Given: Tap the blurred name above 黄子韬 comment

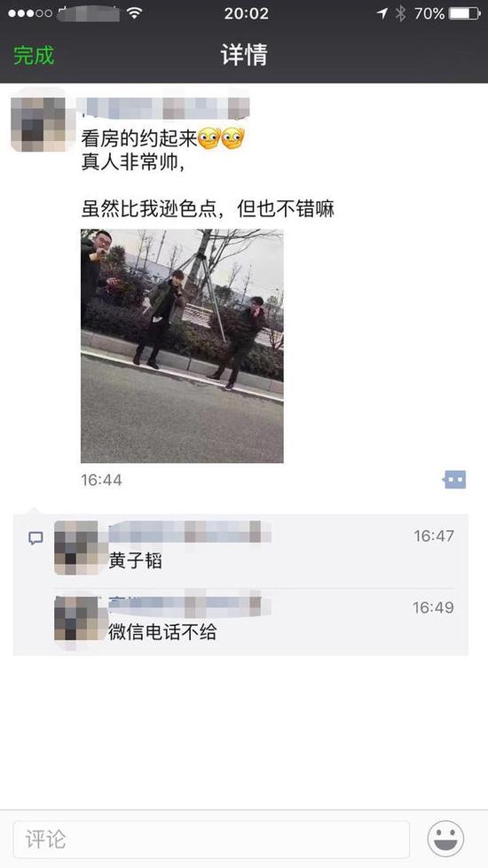Looking at the screenshot, I should [x=190, y=531].
